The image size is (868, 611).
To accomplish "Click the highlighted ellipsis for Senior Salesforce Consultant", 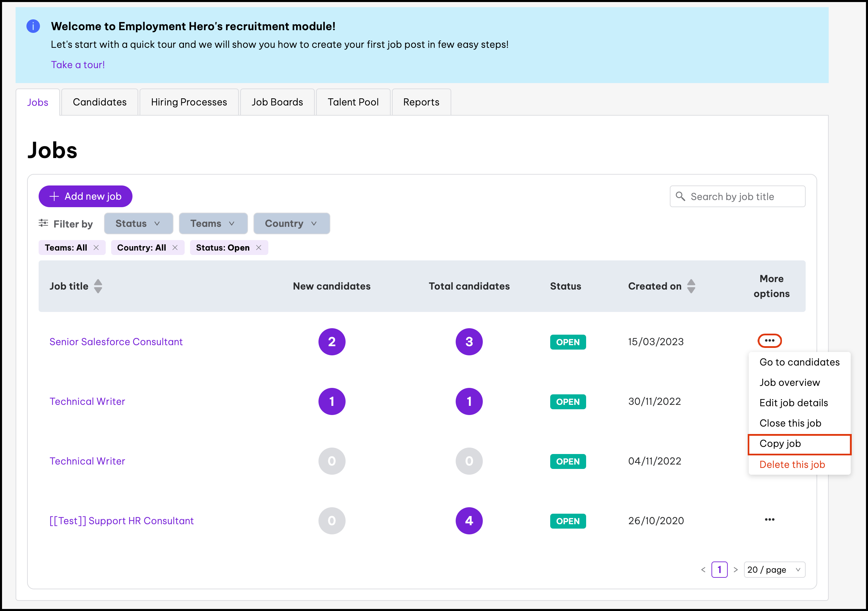I will (769, 340).
